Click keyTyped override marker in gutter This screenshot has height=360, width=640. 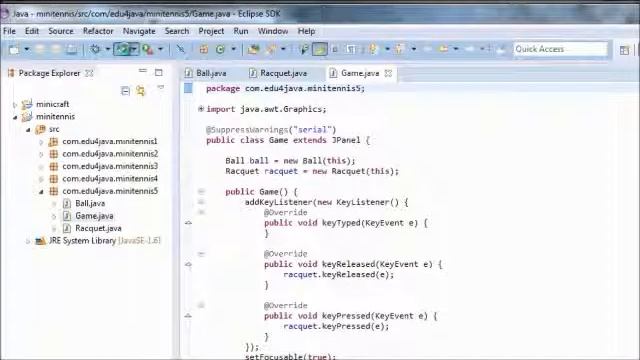tap(188, 223)
